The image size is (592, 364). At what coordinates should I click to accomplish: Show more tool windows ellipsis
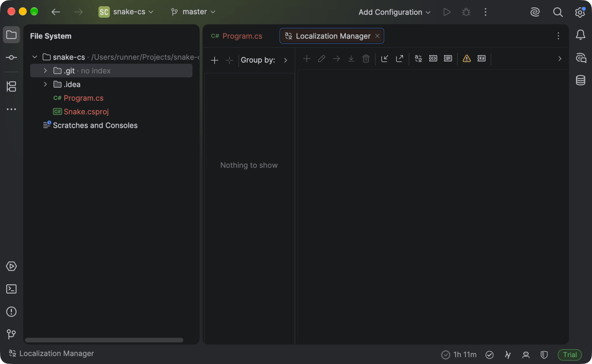[11, 109]
